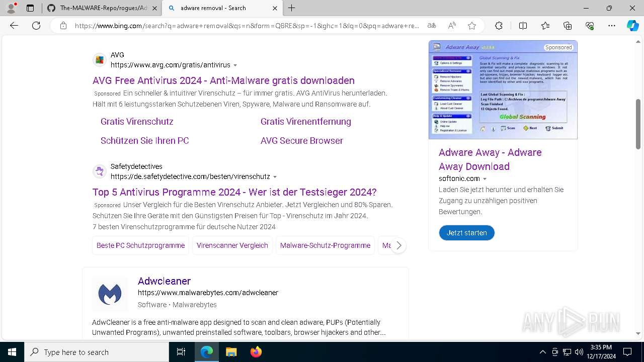Click the Sponsored label on ad image
644x362 pixels.
point(558,47)
